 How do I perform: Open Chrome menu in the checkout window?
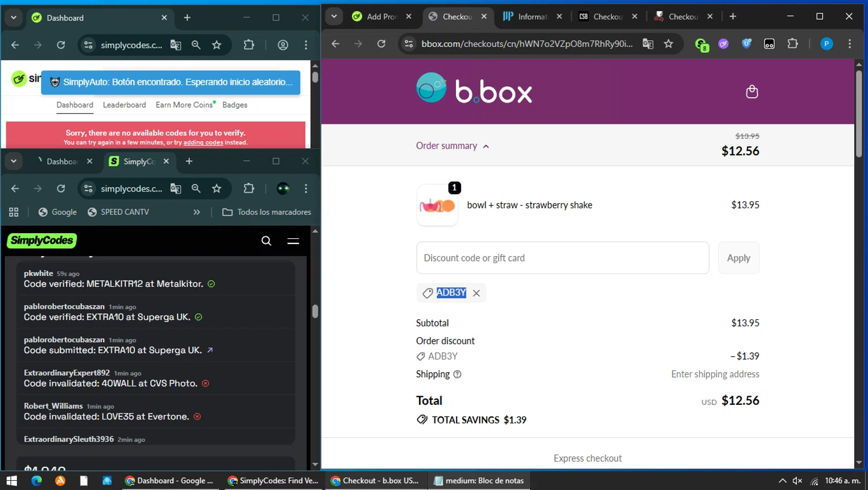click(849, 44)
